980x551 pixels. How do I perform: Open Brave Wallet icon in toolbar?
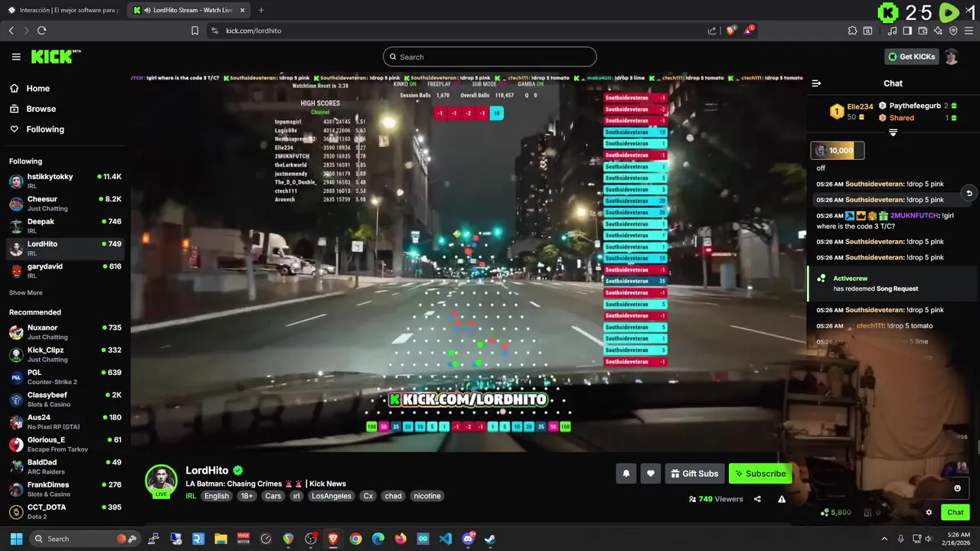923,31
